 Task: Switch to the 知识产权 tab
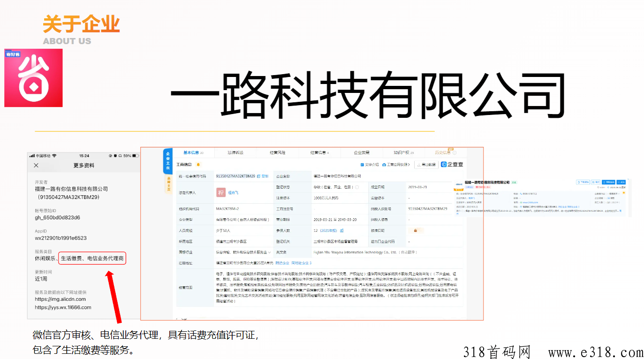[403, 153]
